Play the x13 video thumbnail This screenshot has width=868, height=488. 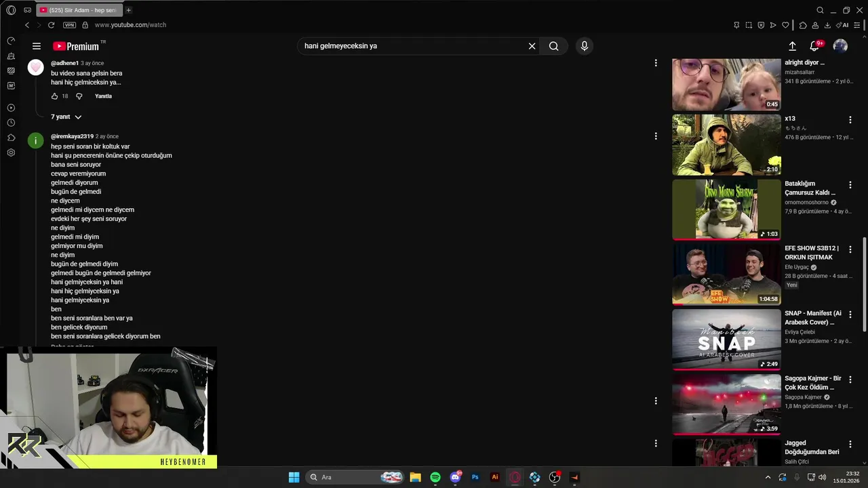tap(726, 144)
